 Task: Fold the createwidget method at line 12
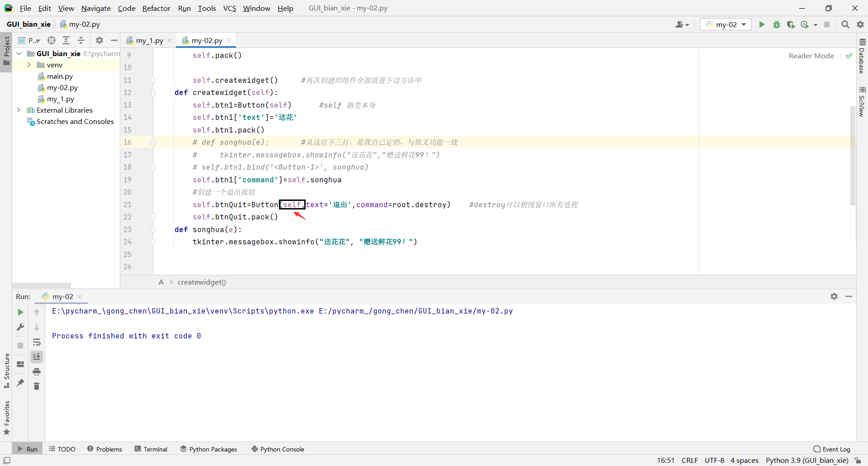pos(153,93)
